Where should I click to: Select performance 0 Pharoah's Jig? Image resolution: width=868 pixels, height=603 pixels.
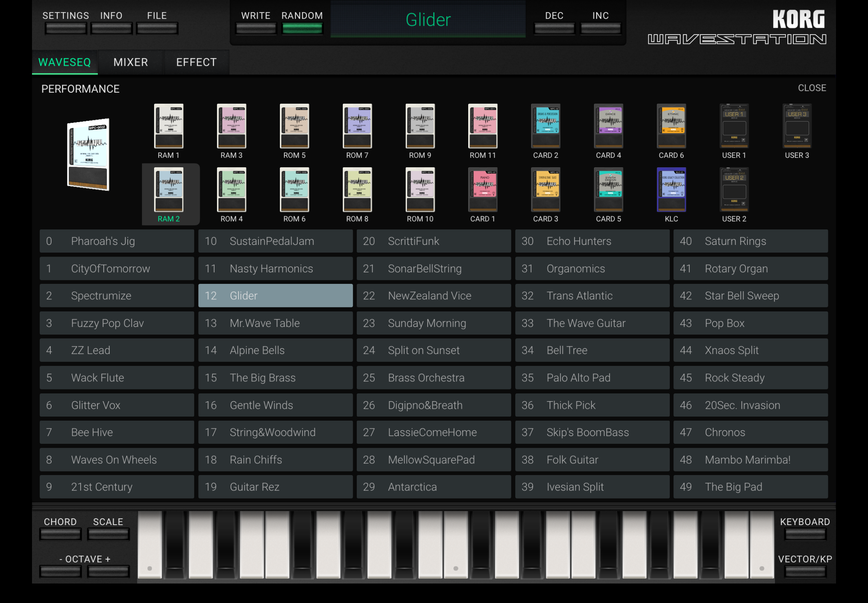tap(117, 241)
